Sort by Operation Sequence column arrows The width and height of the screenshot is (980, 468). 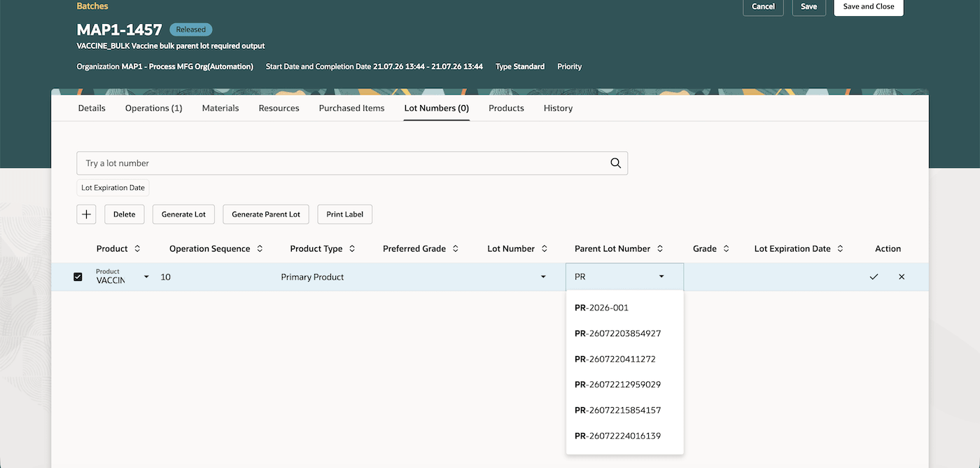point(260,249)
